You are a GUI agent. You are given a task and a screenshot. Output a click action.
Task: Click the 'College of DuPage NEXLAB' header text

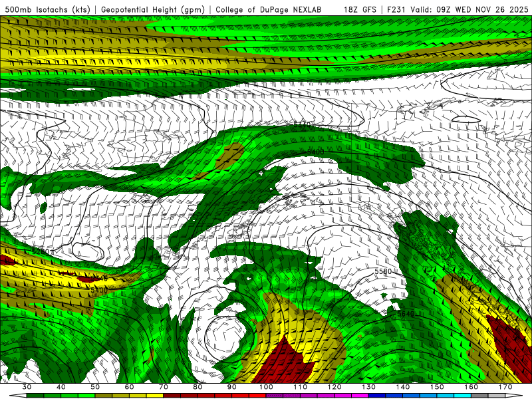point(269,9)
